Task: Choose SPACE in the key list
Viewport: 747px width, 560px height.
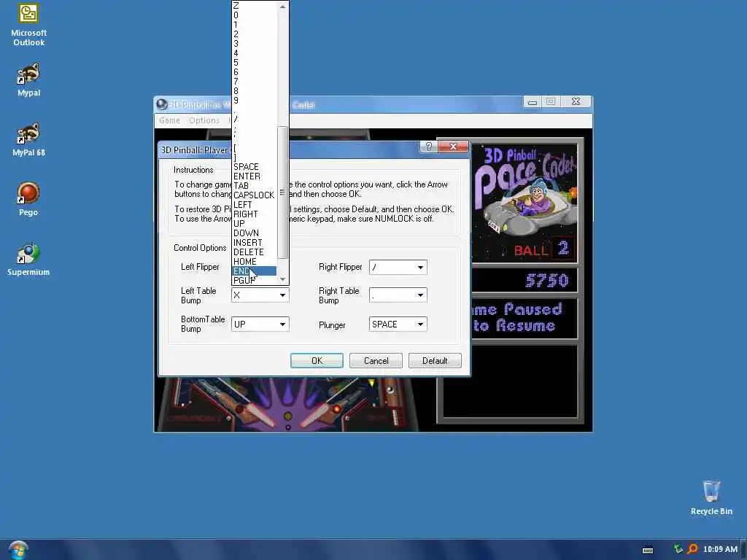Action: coord(254,167)
